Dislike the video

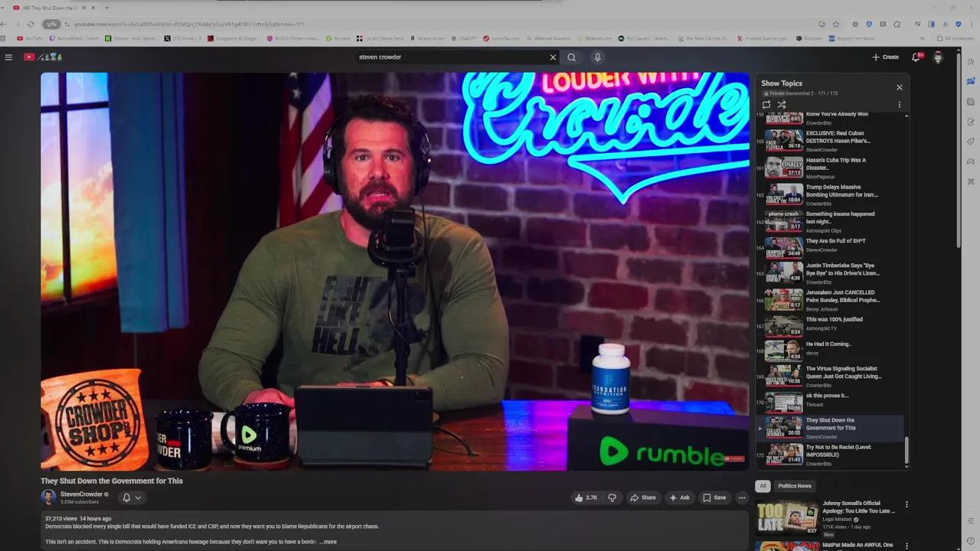(x=612, y=497)
